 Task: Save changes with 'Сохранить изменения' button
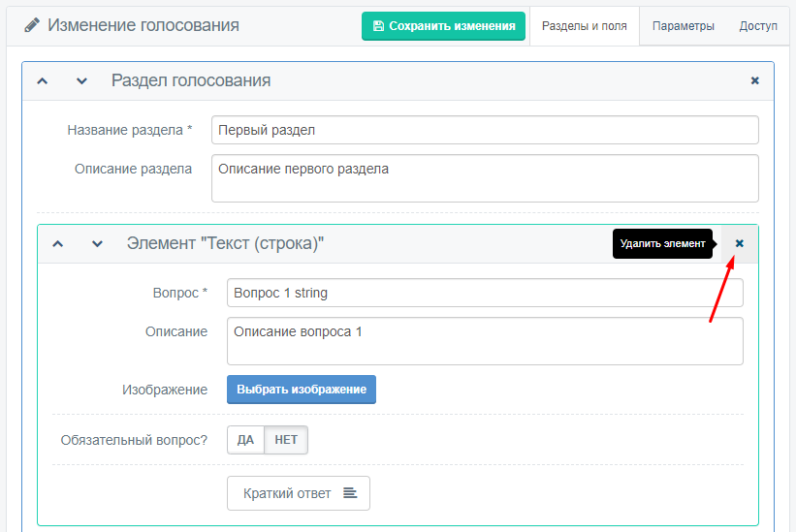[x=444, y=26]
